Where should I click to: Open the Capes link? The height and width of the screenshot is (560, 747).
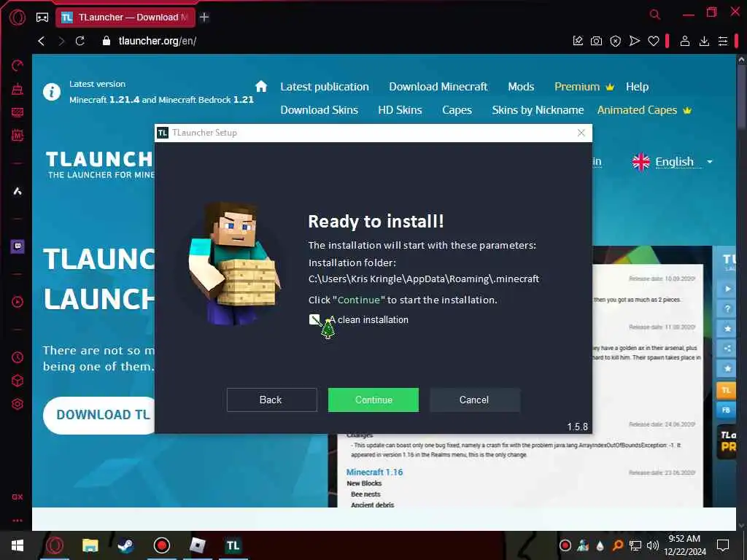[x=457, y=110]
